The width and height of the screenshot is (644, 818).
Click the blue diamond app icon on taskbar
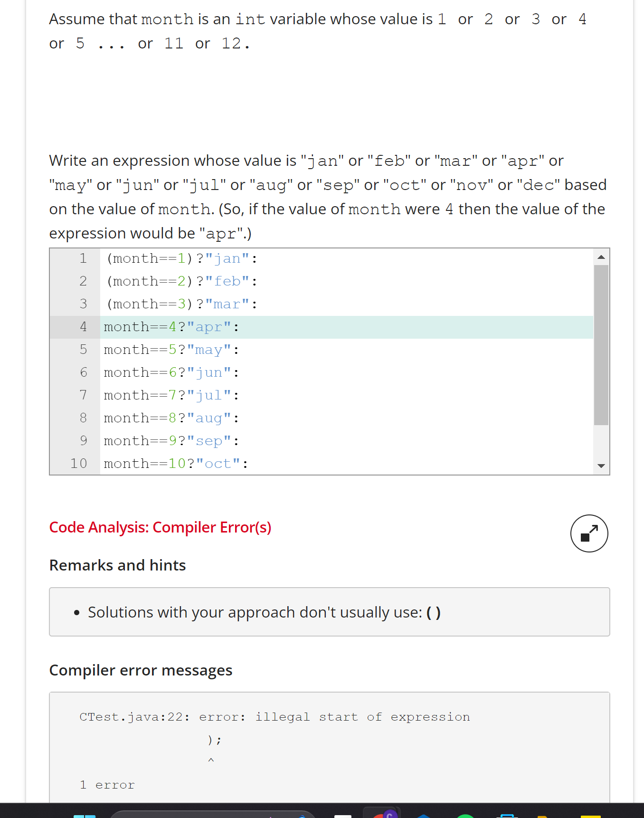(x=423, y=816)
